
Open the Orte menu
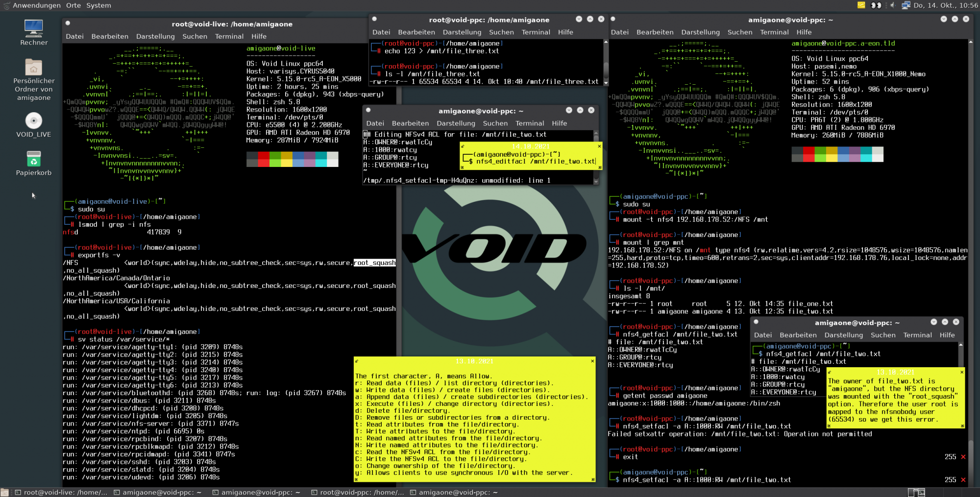point(73,5)
